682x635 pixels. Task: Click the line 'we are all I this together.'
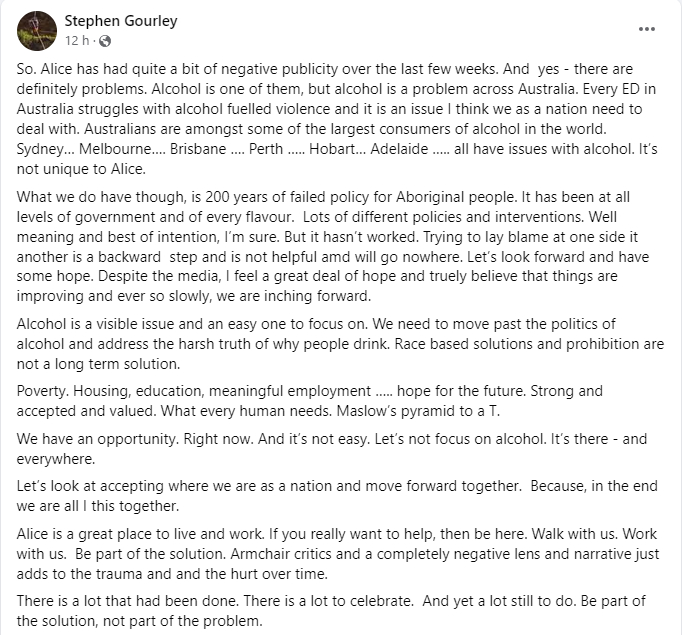tap(98, 506)
